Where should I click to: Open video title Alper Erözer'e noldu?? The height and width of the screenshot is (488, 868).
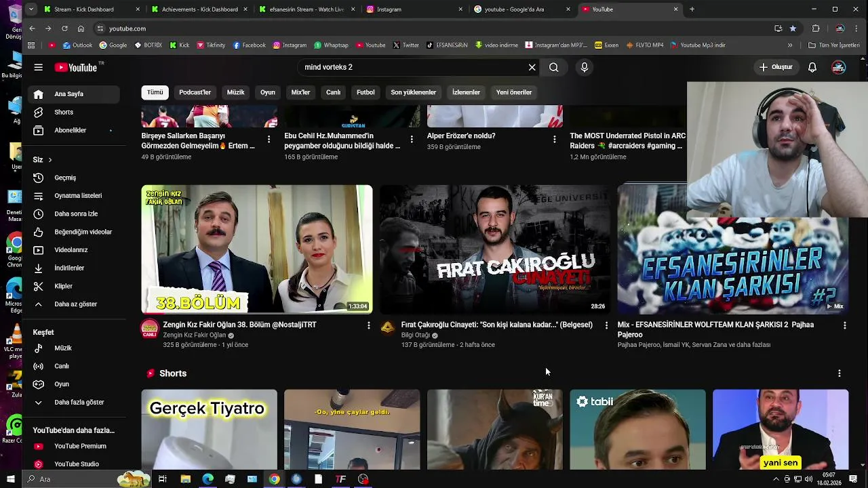pos(461,136)
